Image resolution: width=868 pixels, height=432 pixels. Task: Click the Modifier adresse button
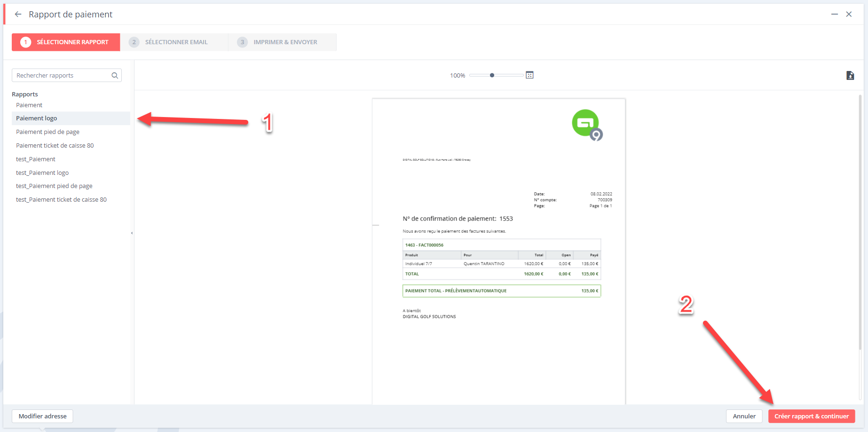point(42,416)
